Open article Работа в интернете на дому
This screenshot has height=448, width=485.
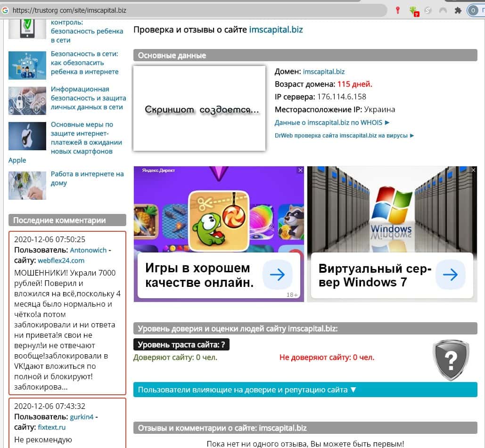[x=87, y=179]
